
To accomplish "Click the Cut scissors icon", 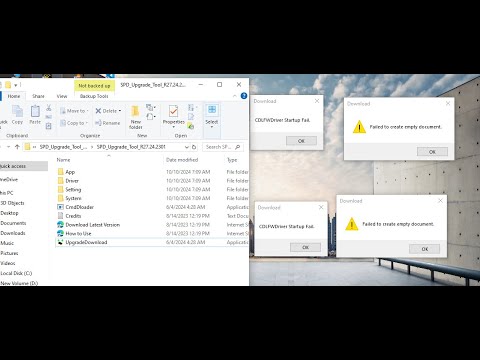I will tap(49, 108).
